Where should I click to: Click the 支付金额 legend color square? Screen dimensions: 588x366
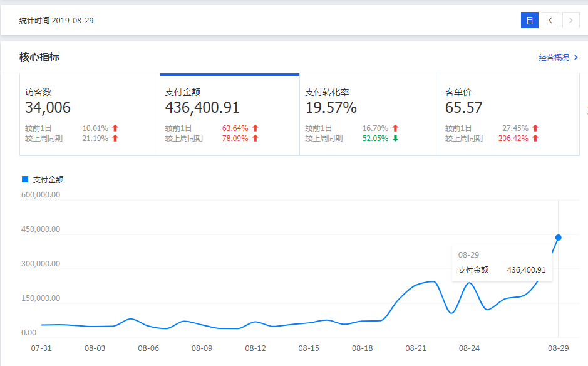(x=25, y=179)
